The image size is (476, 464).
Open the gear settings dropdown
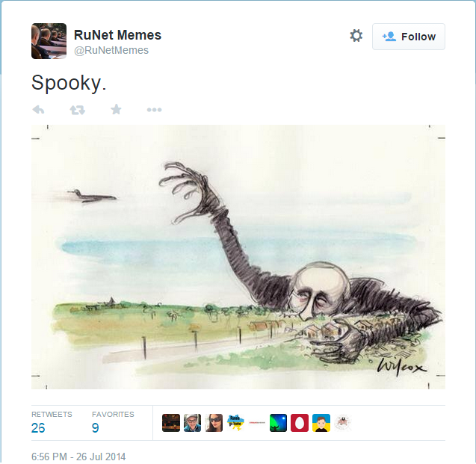tap(356, 36)
